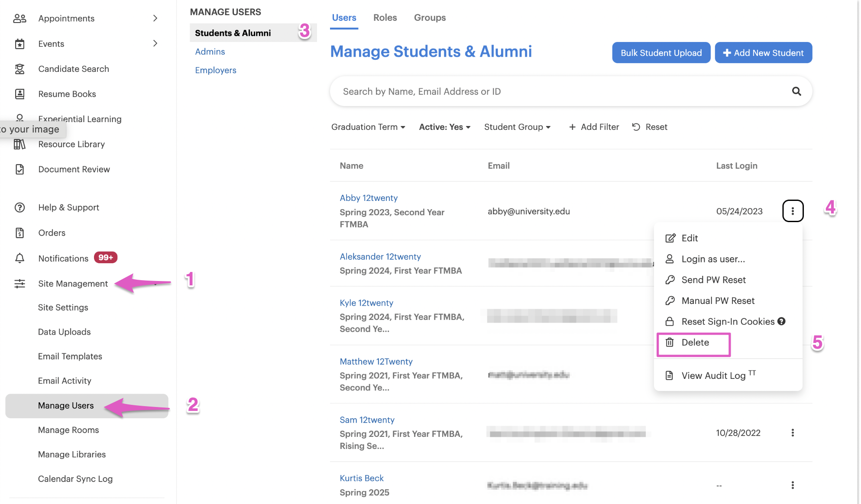Click the Bulk Student Upload button
Viewport: 861px width, 504px height.
click(661, 53)
